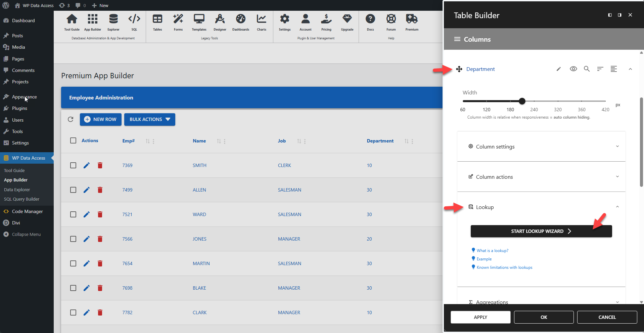Image resolution: width=644 pixels, height=333 pixels.
Task: Toggle visibility of the Department column
Action: (573, 69)
